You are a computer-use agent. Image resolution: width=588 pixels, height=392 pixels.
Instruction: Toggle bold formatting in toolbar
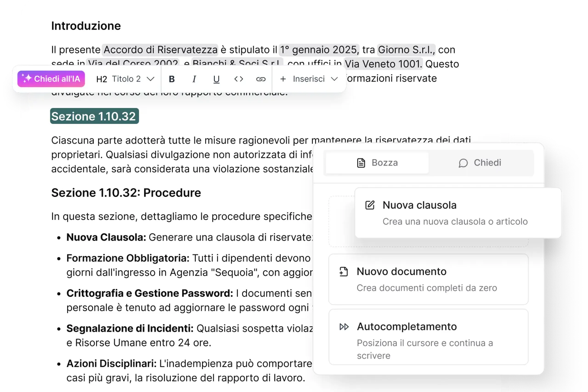pyautogui.click(x=172, y=79)
